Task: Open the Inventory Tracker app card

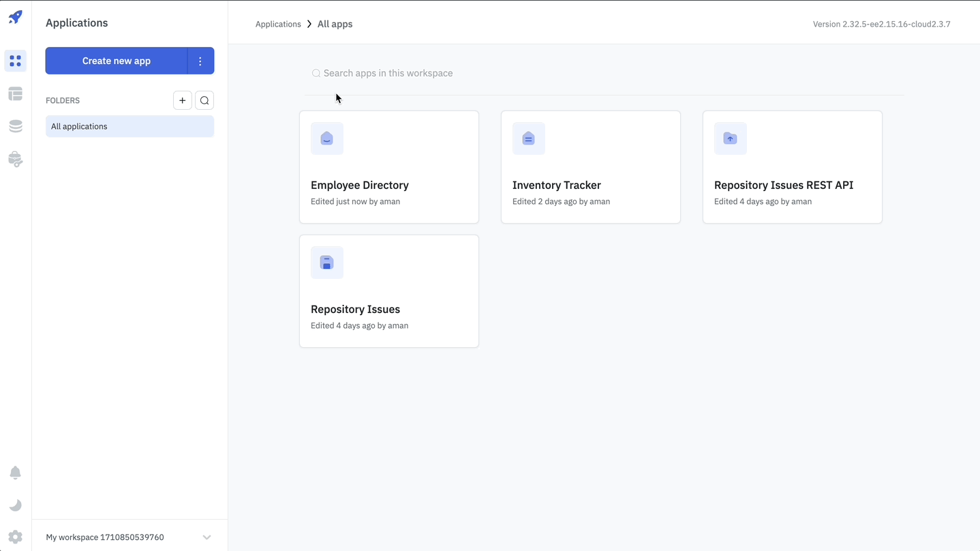Action: (590, 167)
